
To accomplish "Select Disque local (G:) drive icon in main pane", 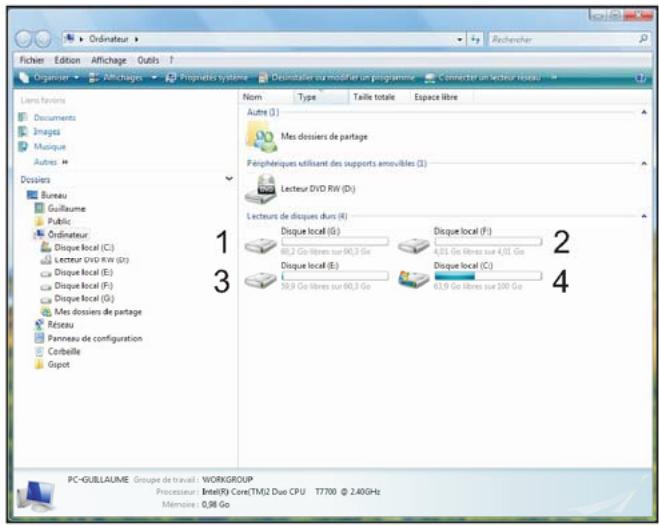I will [261, 245].
